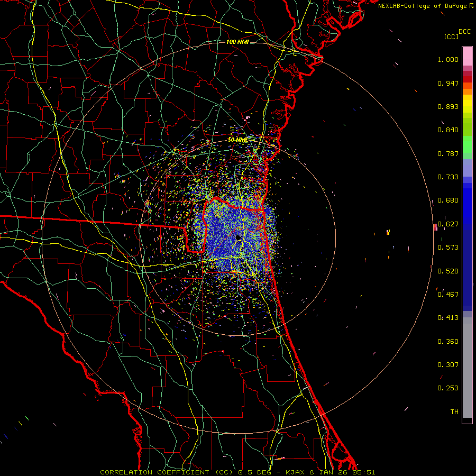
Task: Click the pink segment at top of color bar
Action: pyautogui.click(x=467, y=56)
